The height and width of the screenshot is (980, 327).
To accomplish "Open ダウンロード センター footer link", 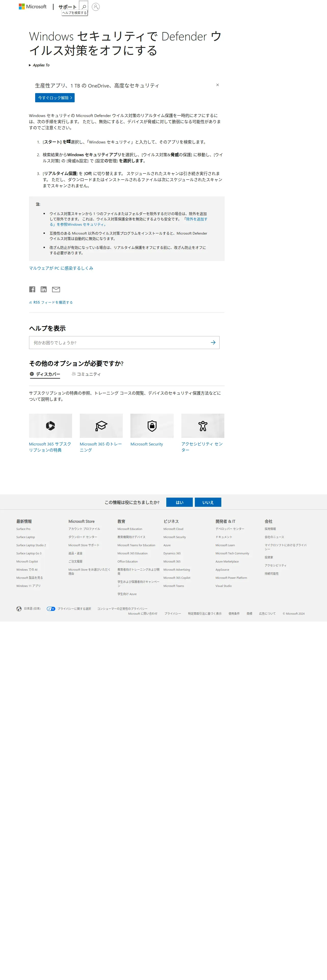I will (83, 537).
